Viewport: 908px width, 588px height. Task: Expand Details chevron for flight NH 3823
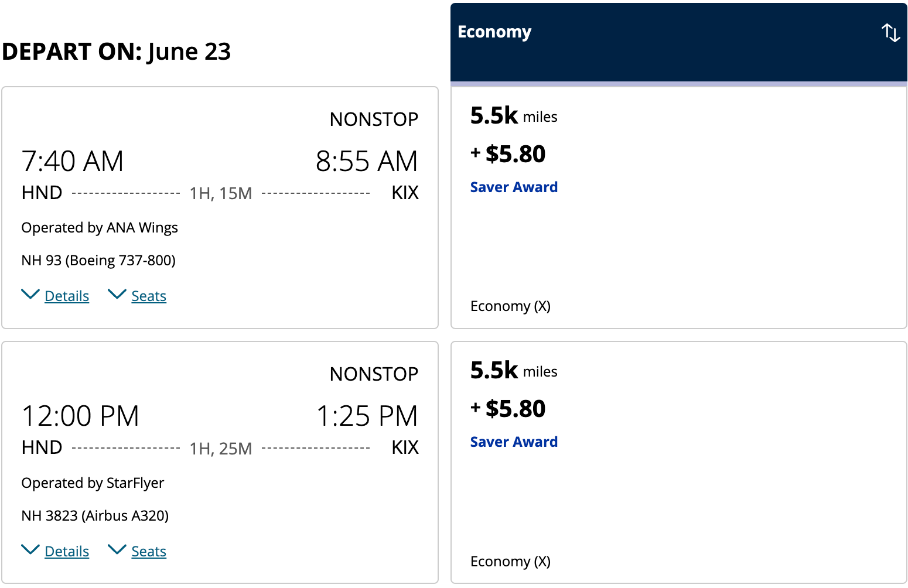tap(30, 549)
